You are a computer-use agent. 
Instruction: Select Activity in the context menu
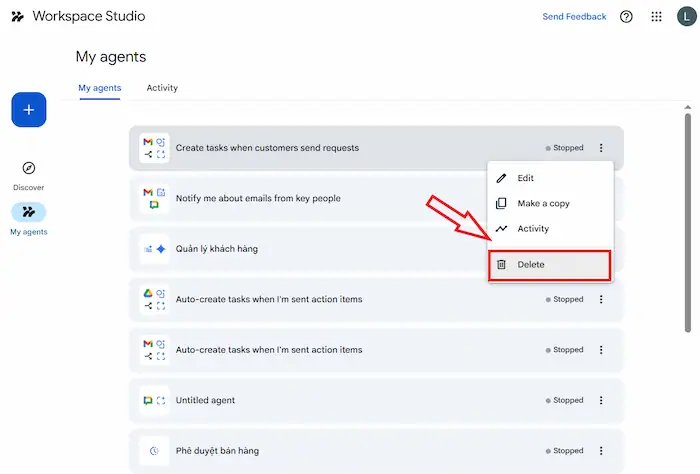(533, 229)
